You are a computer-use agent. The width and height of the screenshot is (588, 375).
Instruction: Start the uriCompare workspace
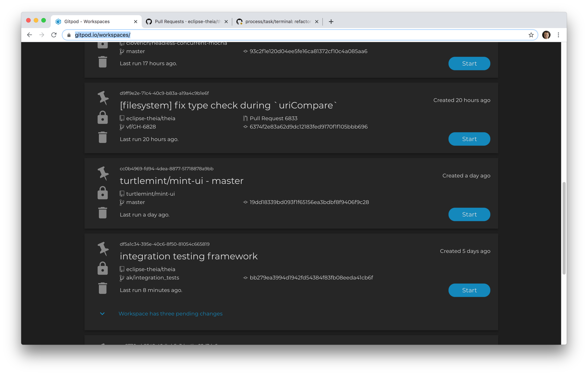(x=469, y=139)
